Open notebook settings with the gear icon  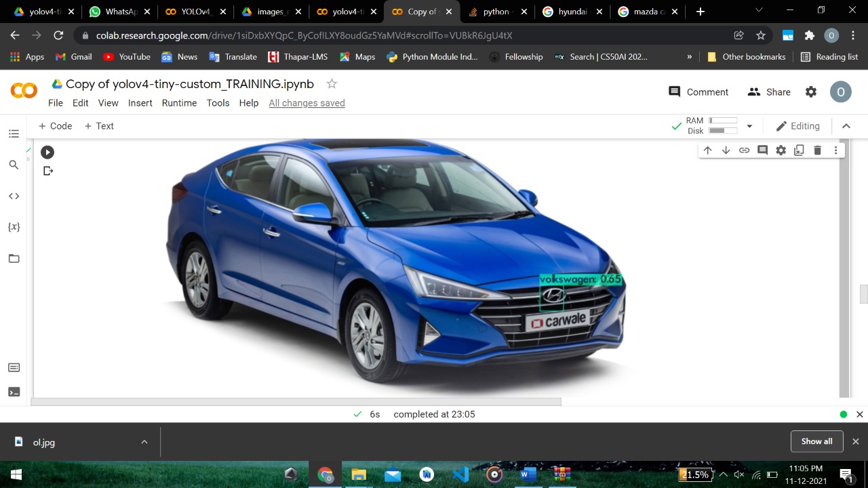tap(781, 150)
